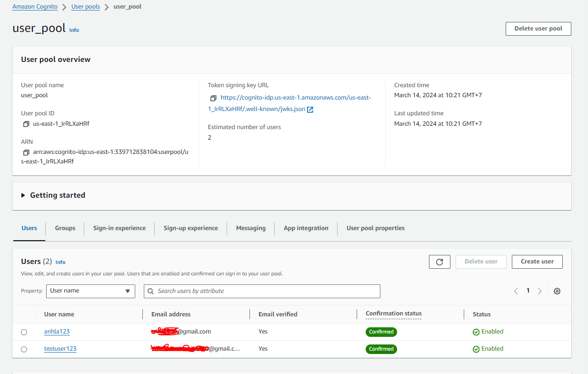588x374 pixels.
Task: Click the Create user button
Action: (537, 262)
